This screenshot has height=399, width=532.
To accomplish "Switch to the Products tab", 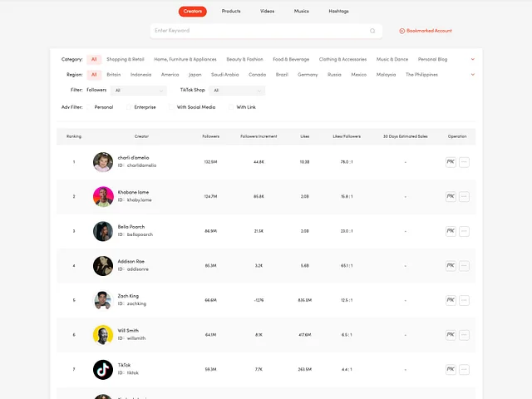I will pos(231,12).
